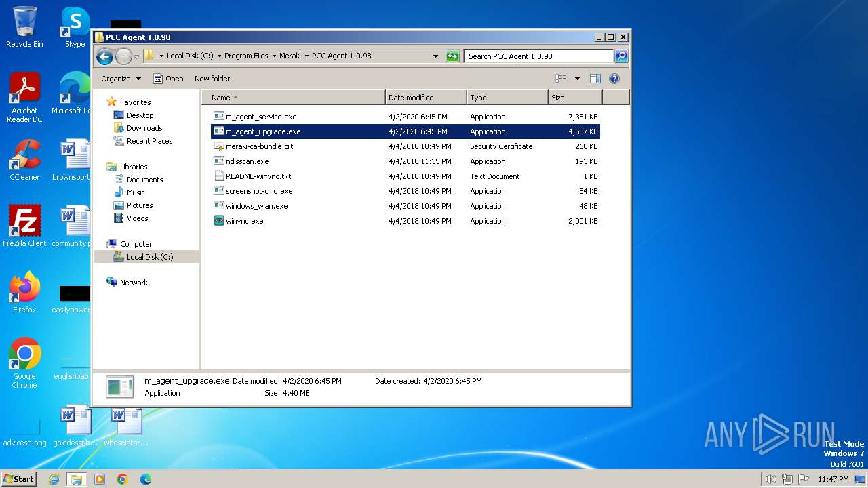Click the 11:47 PM system clock
This screenshot has height=488, width=868.
click(833, 479)
